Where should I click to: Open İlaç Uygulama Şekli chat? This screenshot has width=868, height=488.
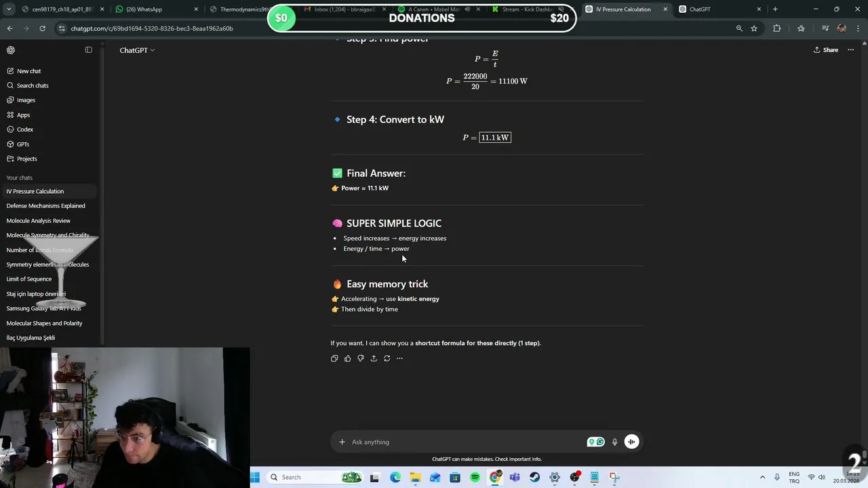coord(31,338)
